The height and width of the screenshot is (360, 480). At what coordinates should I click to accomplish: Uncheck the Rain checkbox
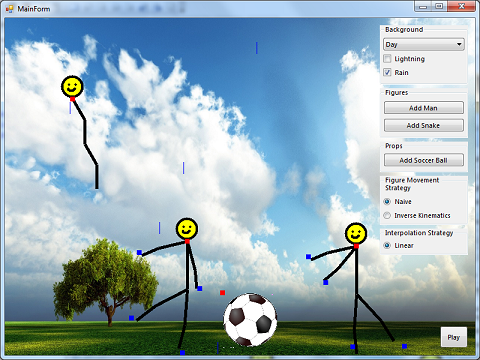(387, 72)
